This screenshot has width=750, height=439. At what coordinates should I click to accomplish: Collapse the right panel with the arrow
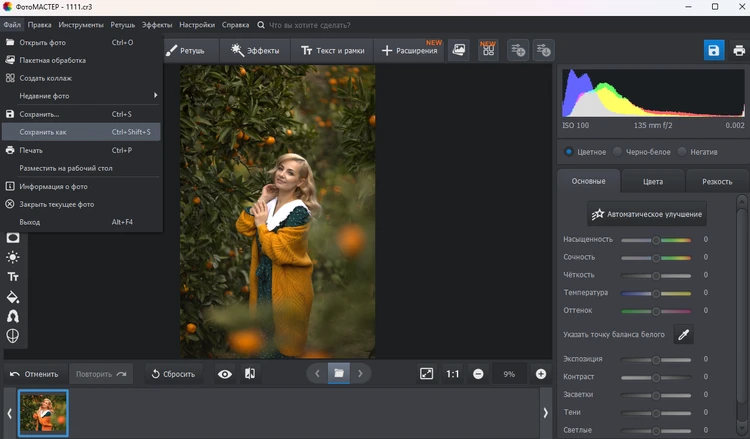point(546,412)
